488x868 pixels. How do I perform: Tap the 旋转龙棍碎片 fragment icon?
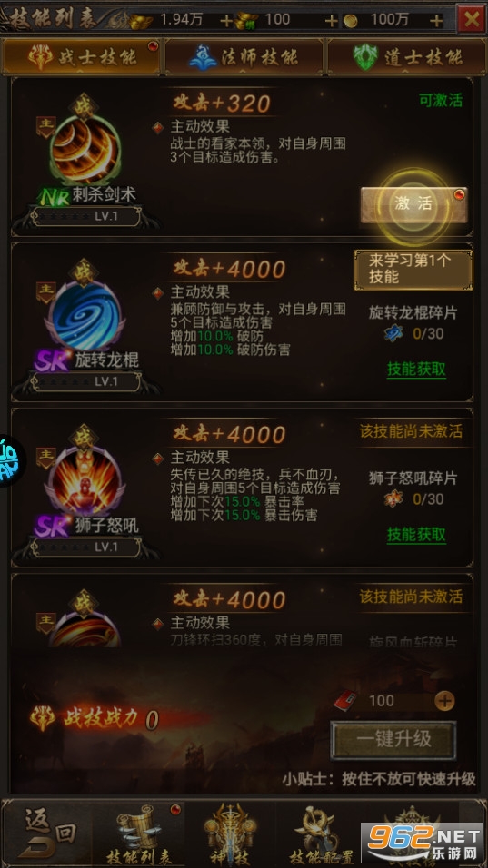(x=393, y=333)
